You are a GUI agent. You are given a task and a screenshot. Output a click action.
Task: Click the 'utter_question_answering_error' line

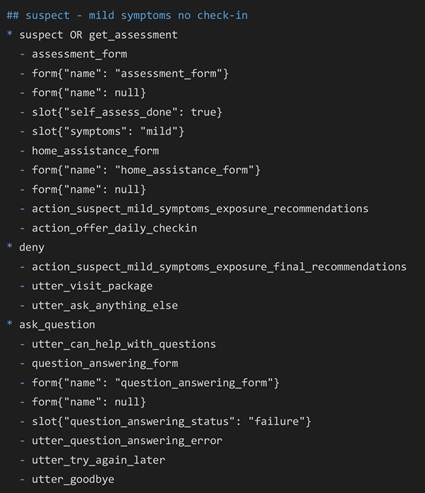pyautogui.click(x=121, y=441)
